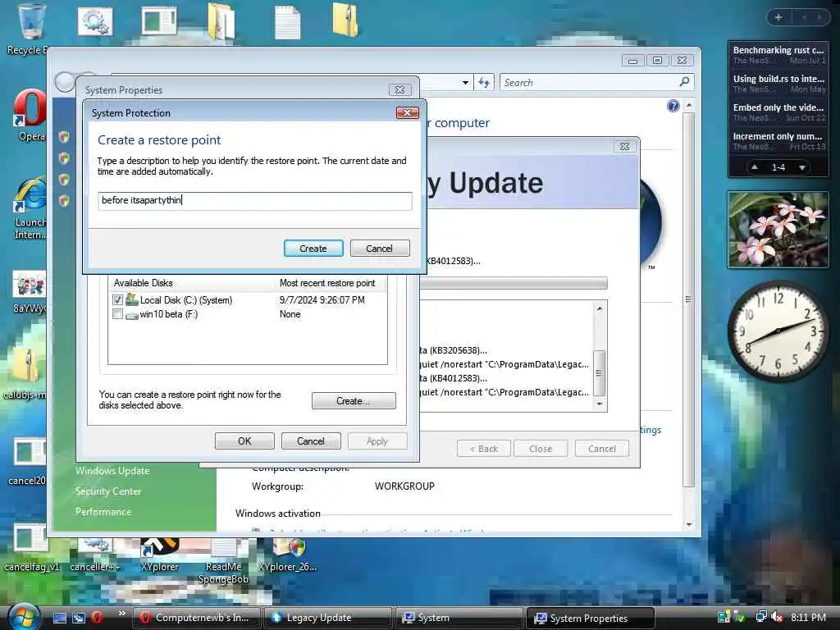Image resolution: width=840 pixels, height=630 pixels.
Task: Click the Opera quick launch icon
Action: [97, 618]
